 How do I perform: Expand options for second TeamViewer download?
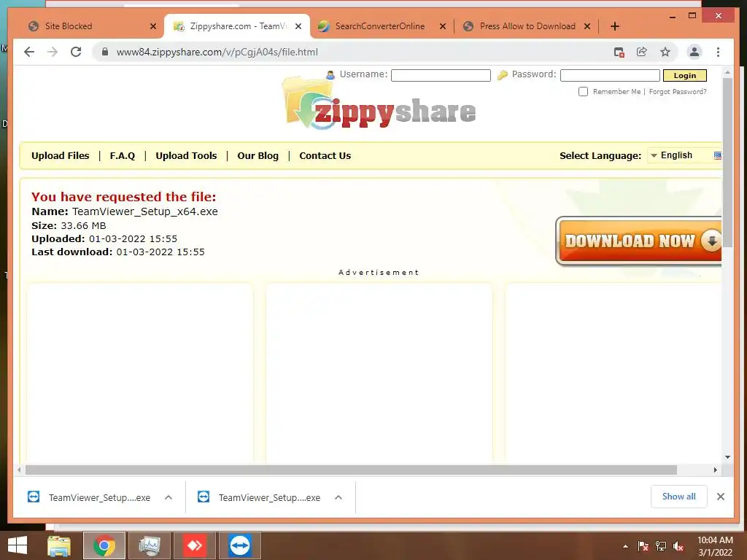338,497
